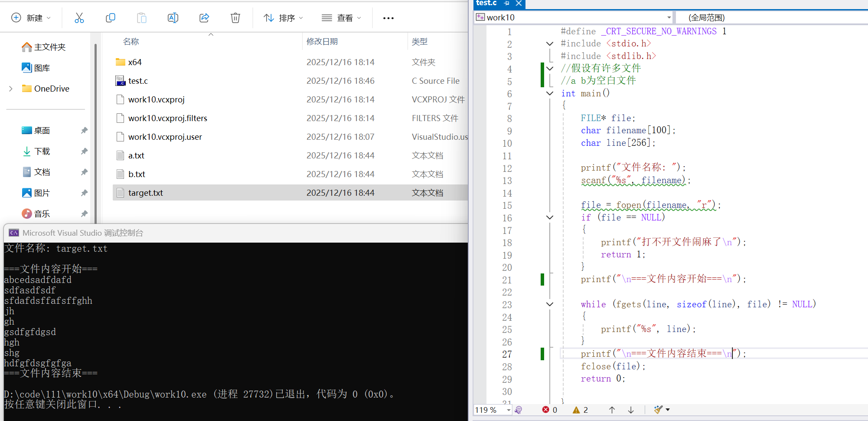Open the 新建 (New) button menu
This screenshot has height=421, width=868.
pyautogui.click(x=31, y=18)
